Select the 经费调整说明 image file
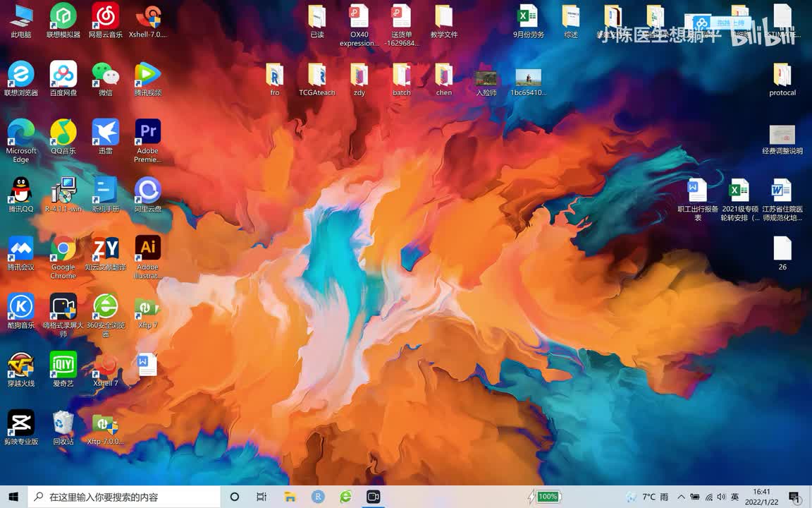Viewport: 812px width, 508px height. [782, 140]
